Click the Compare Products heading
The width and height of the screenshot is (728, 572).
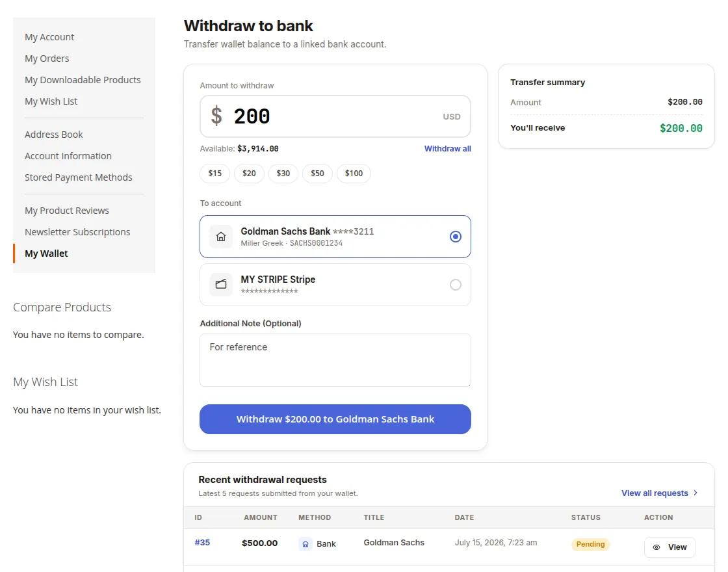coord(62,307)
